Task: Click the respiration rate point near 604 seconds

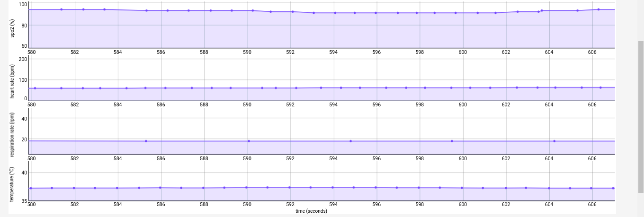Action: [x=554, y=141]
